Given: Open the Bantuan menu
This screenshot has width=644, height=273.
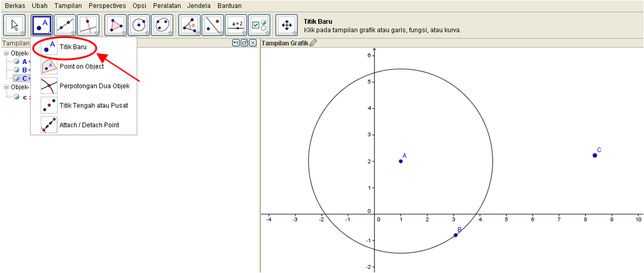Looking at the screenshot, I should (x=229, y=6).
